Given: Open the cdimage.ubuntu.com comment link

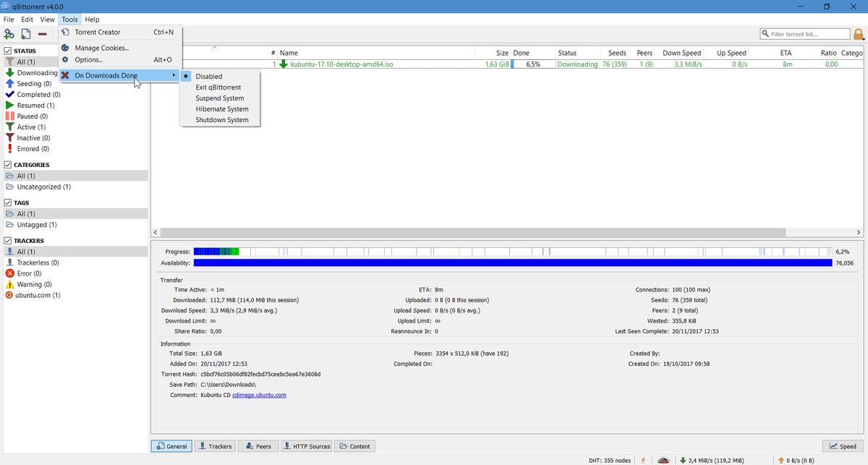Looking at the screenshot, I should point(259,395).
